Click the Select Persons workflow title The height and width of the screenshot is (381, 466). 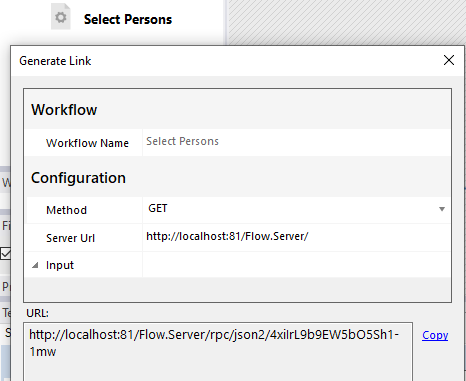[x=128, y=19]
